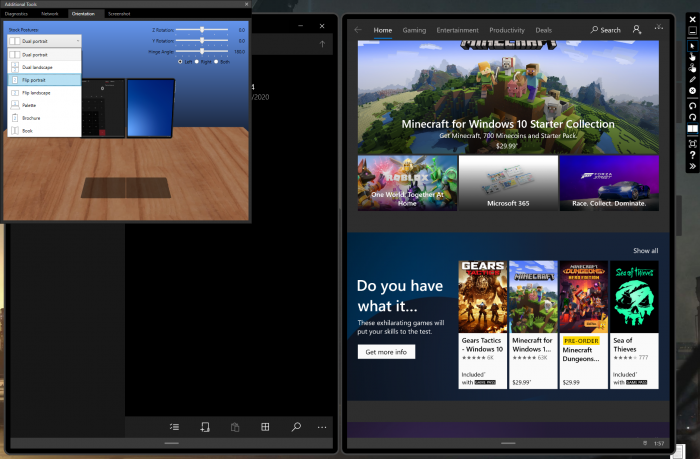Click the select-items checklist icon

[x=175, y=427]
